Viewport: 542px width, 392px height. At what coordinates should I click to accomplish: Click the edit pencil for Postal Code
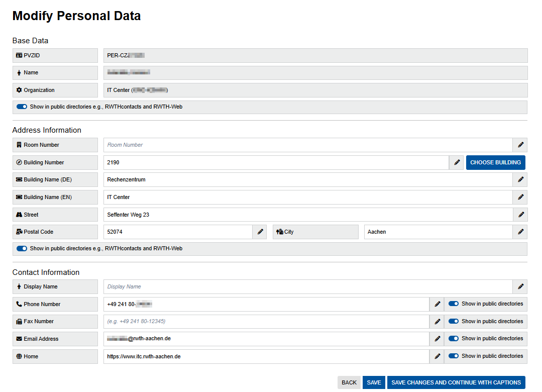[260, 232]
